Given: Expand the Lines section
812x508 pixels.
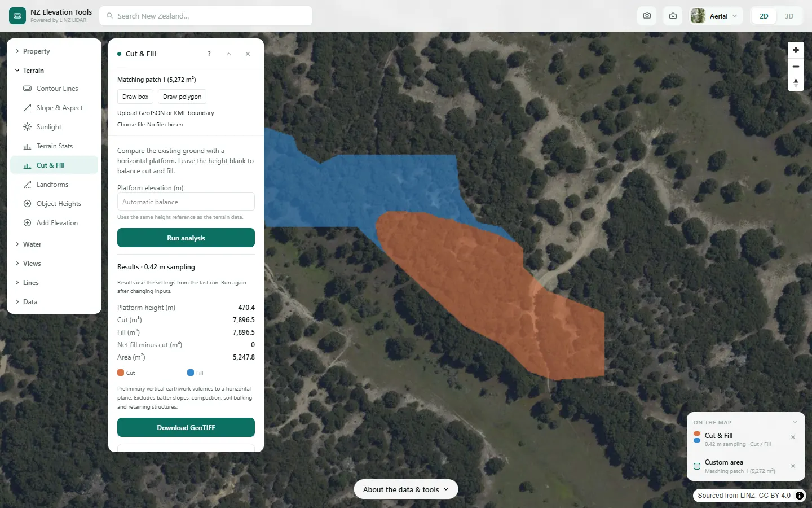Looking at the screenshot, I should pyautogui.click(x=54, y=283).
